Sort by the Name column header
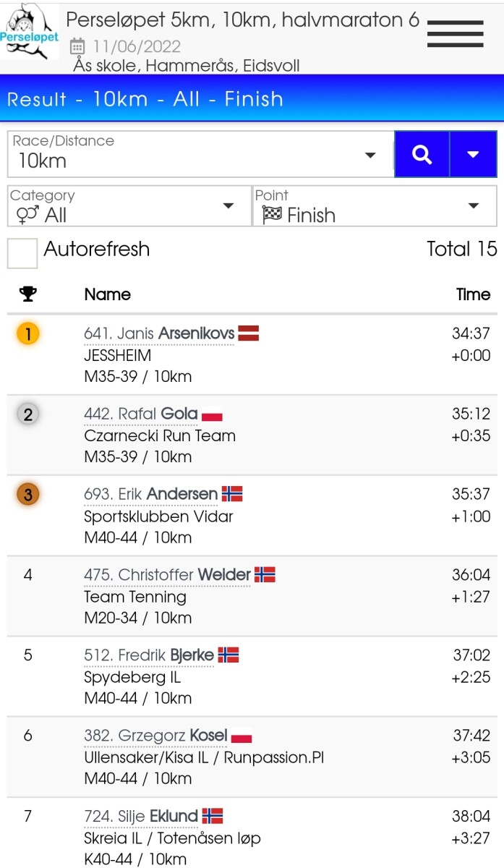 108,294
